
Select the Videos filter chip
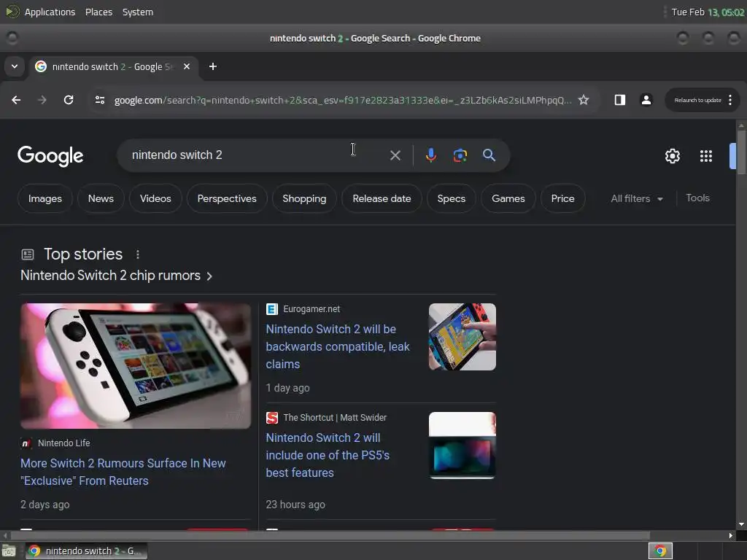coord(155,198)
